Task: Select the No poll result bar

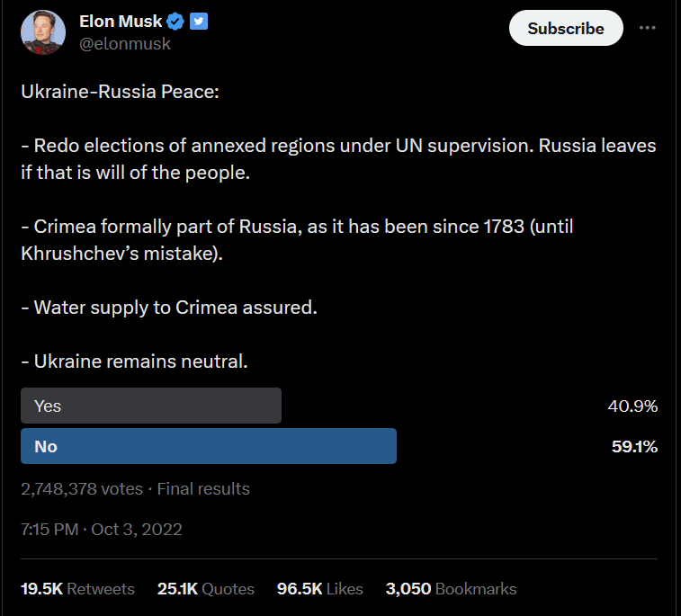Action: click(x=209, y=446)
